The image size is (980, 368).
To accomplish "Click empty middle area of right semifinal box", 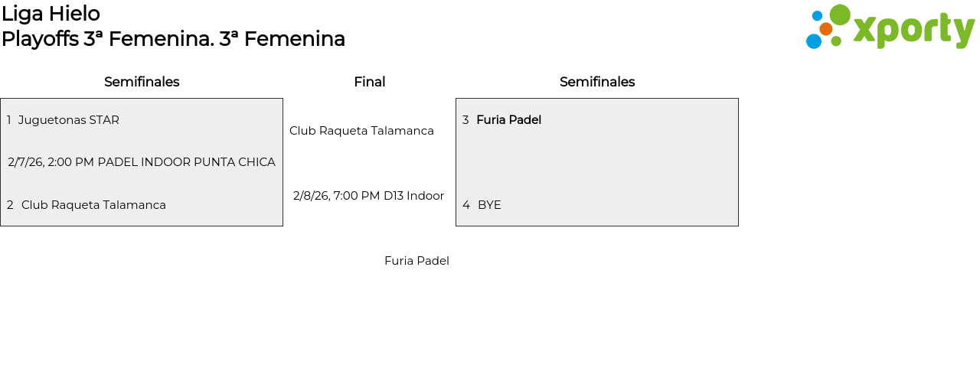I will pos(597,162).
